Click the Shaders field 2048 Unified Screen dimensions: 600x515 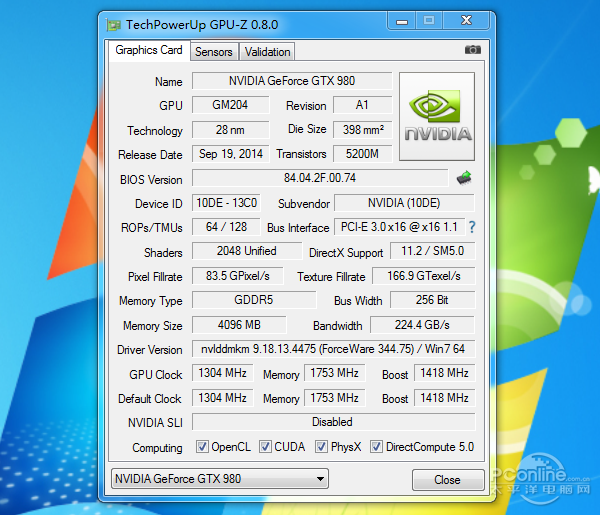(247, 251)
